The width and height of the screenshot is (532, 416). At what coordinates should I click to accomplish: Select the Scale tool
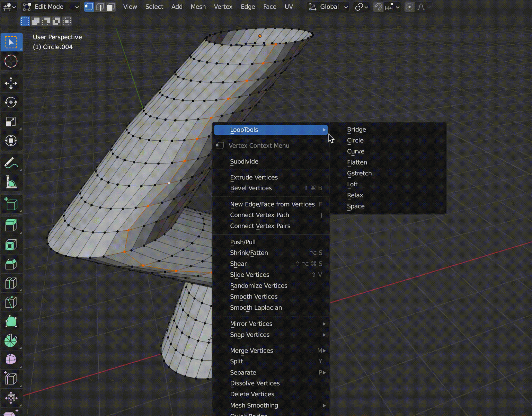pos(11,121)
